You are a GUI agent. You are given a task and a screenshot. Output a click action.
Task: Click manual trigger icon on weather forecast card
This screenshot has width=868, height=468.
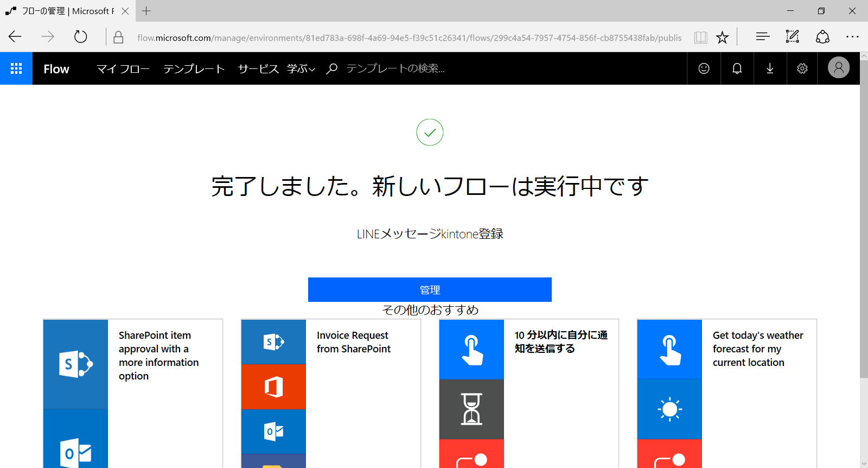[669, 350]
